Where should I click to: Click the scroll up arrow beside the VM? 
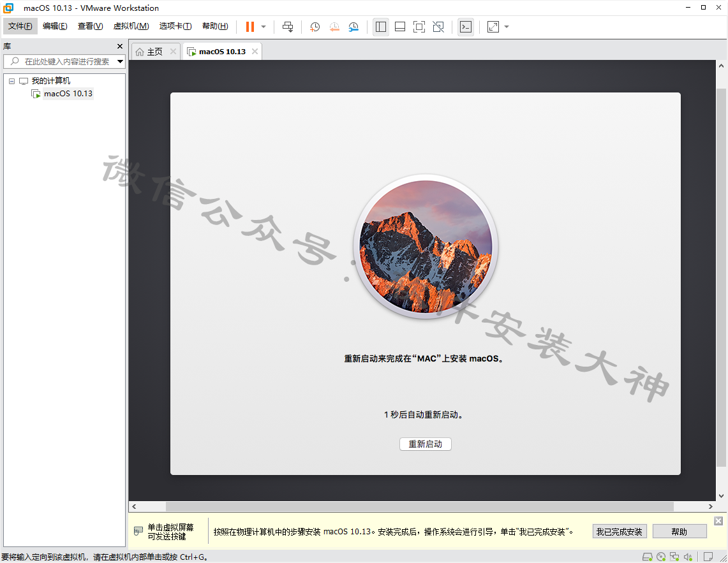point(721,66)
